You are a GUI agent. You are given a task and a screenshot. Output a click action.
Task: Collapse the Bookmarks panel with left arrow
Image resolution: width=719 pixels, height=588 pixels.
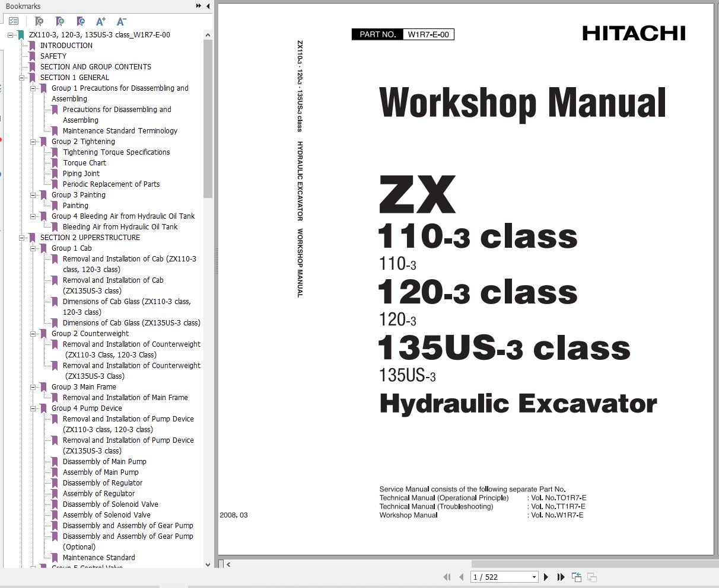[208, 6]
